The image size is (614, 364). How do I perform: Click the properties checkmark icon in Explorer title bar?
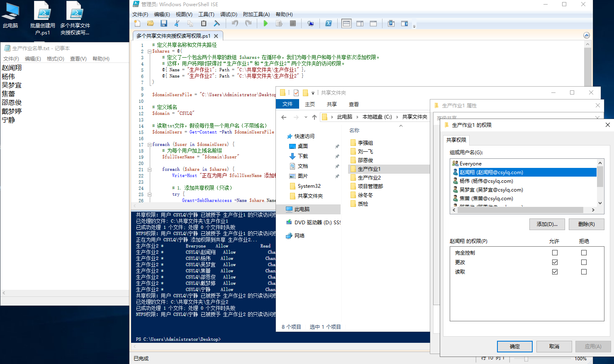(296, 93)
